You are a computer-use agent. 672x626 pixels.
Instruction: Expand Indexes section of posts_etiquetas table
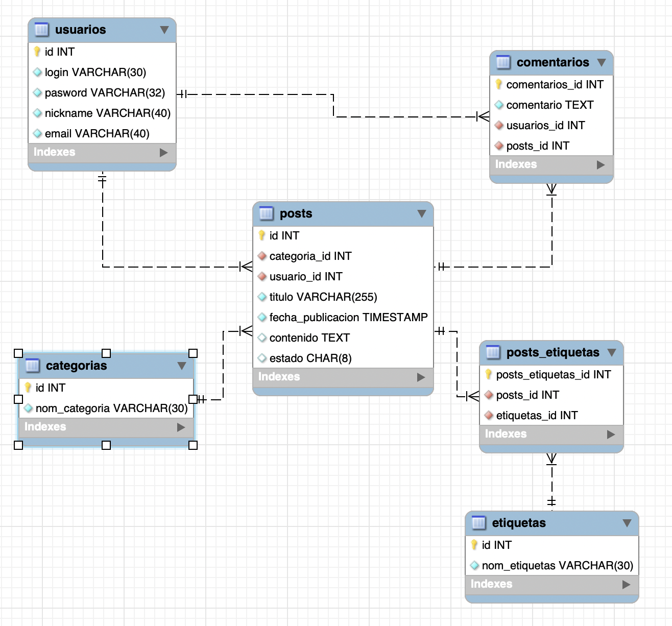point(611,434)
